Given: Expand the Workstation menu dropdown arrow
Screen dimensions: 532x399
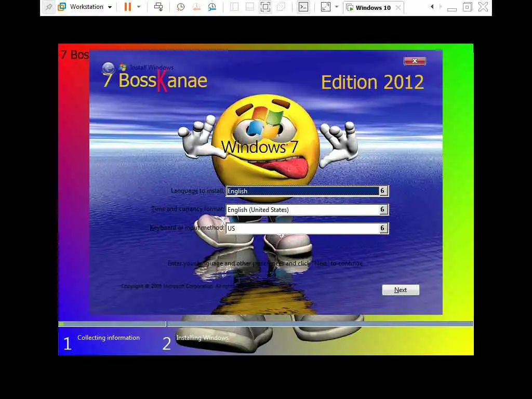Looking at the screenshot, I should pyautogui.click(x=110, y=7).
